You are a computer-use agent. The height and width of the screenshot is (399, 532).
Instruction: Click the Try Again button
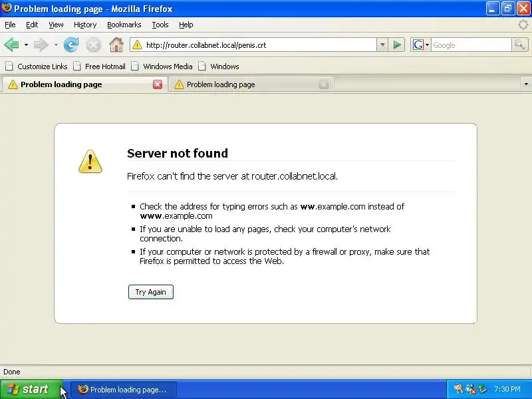click(x=151, y=292)
